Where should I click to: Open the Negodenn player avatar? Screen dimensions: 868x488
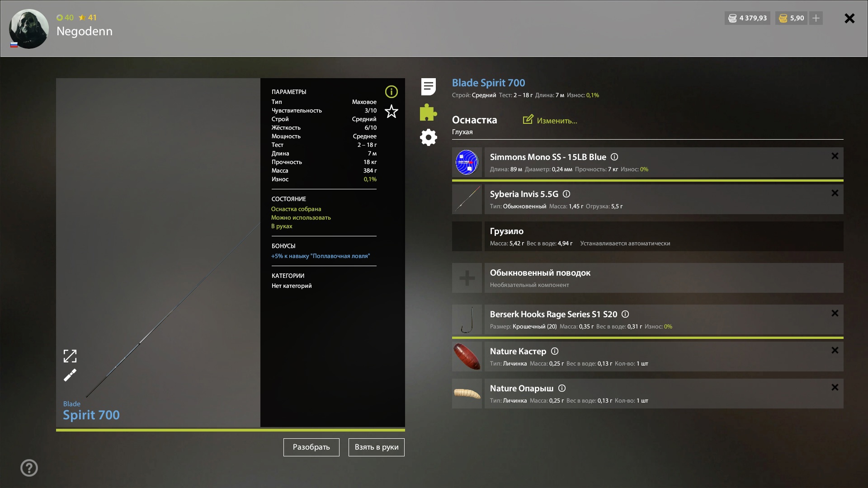pos(29,28)
